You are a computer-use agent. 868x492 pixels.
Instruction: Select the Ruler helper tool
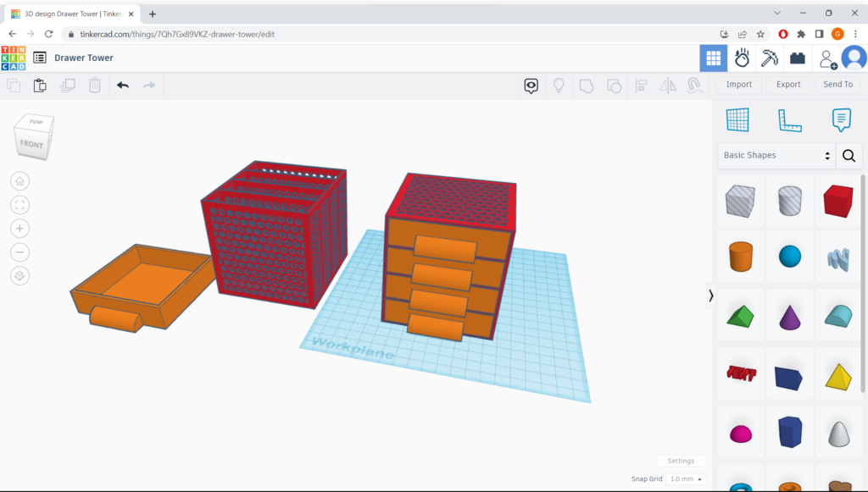tap(790, 120)
